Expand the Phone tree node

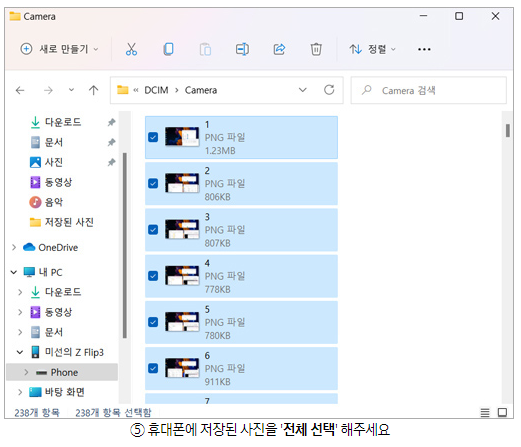(x=26, y=372)
